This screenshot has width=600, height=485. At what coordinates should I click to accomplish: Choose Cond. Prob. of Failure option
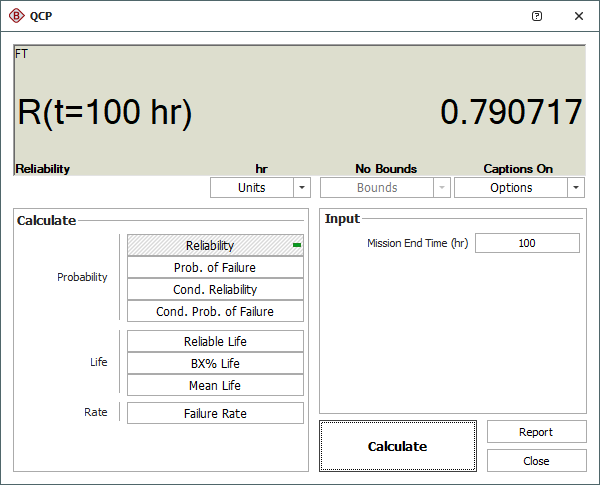pyautogui.click(x=215, y=311)
